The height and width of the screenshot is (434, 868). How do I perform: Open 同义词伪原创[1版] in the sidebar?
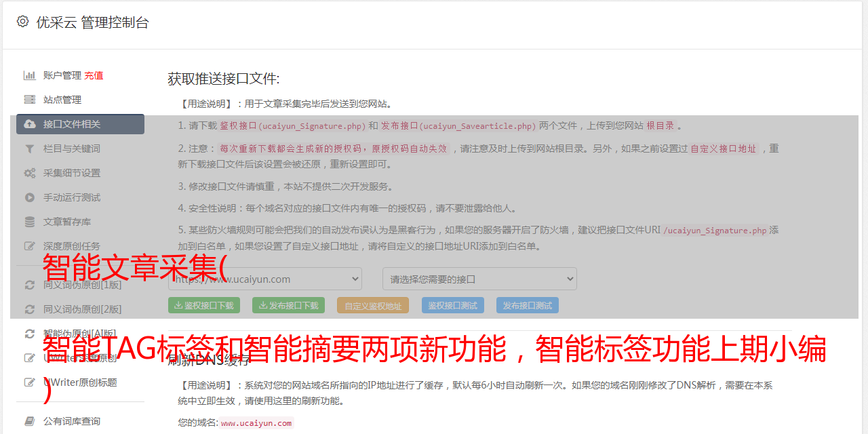(82, 285)
